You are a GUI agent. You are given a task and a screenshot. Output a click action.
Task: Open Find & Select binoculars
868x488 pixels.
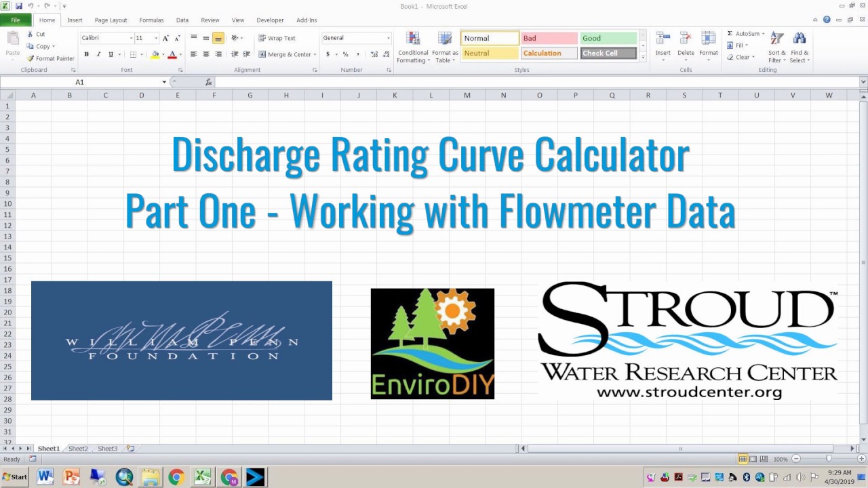(x=800, y=47)
